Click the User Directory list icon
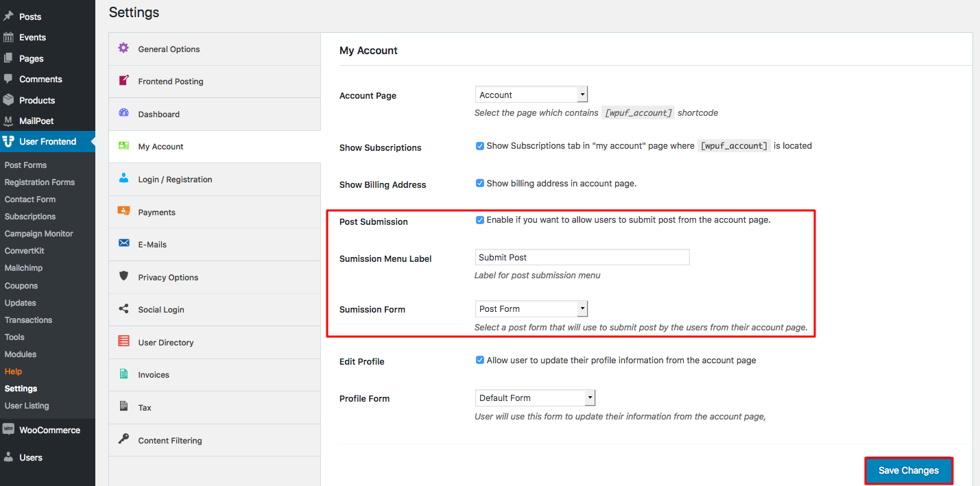Screen dimensions: 980x486 point(123,341)
